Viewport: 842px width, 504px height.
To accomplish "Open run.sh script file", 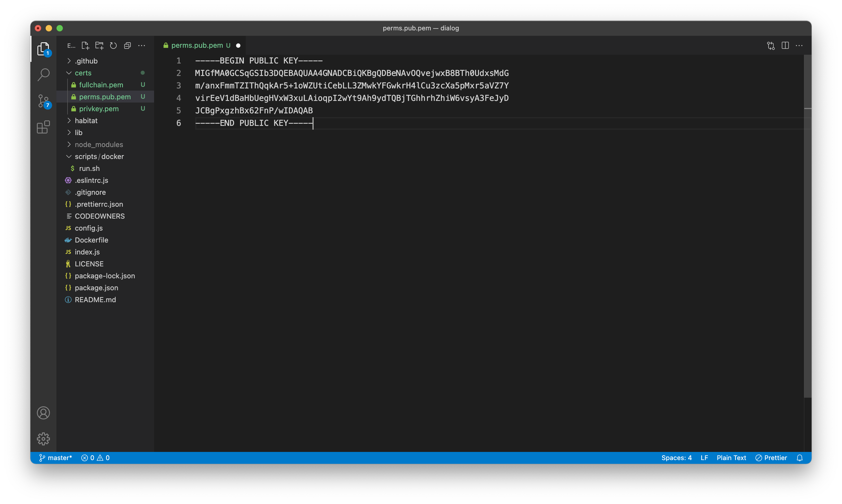I will (105, 168).
